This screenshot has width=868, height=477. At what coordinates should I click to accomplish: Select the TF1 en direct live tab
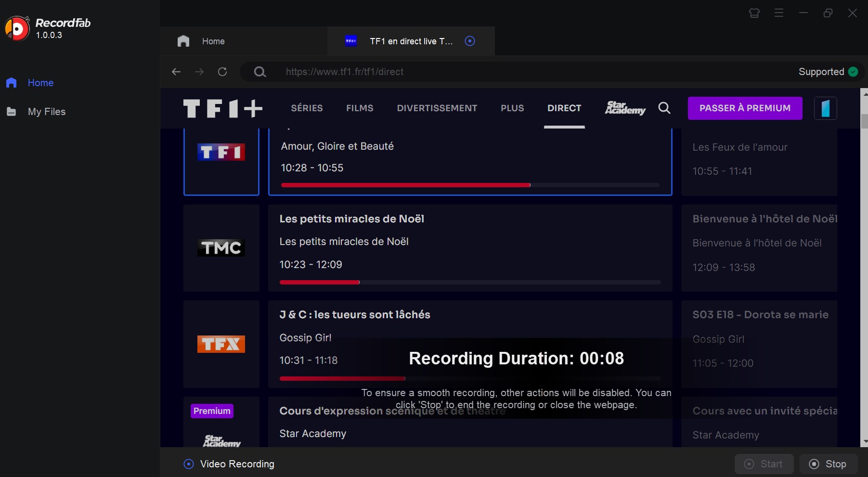point(411,41)
